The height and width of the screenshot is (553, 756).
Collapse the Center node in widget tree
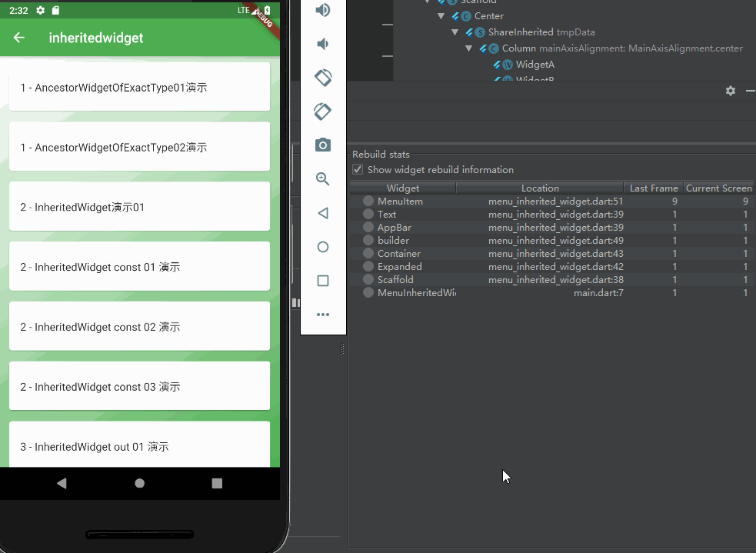tap(441, 16)
